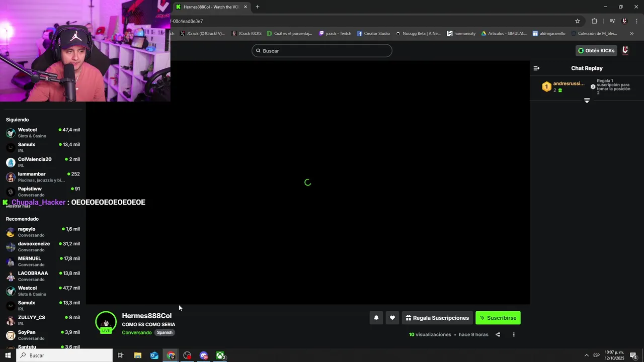Focus the Kick Buscar search box
Image resolution: width=644 pixels, height=362 pixels.
click(322, 51)
